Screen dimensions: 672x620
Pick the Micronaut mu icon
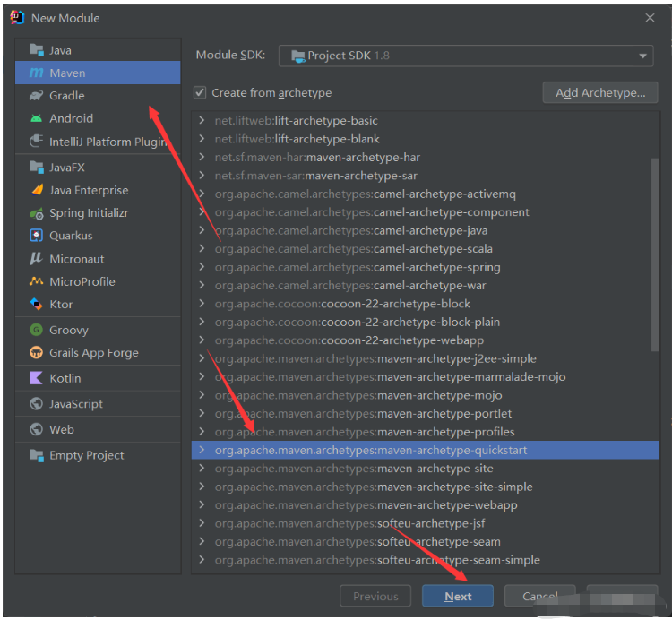coord(36,258)
